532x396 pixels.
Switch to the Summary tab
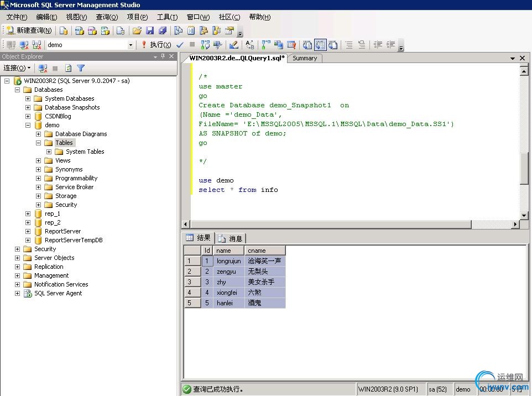[x=305, y=59]
